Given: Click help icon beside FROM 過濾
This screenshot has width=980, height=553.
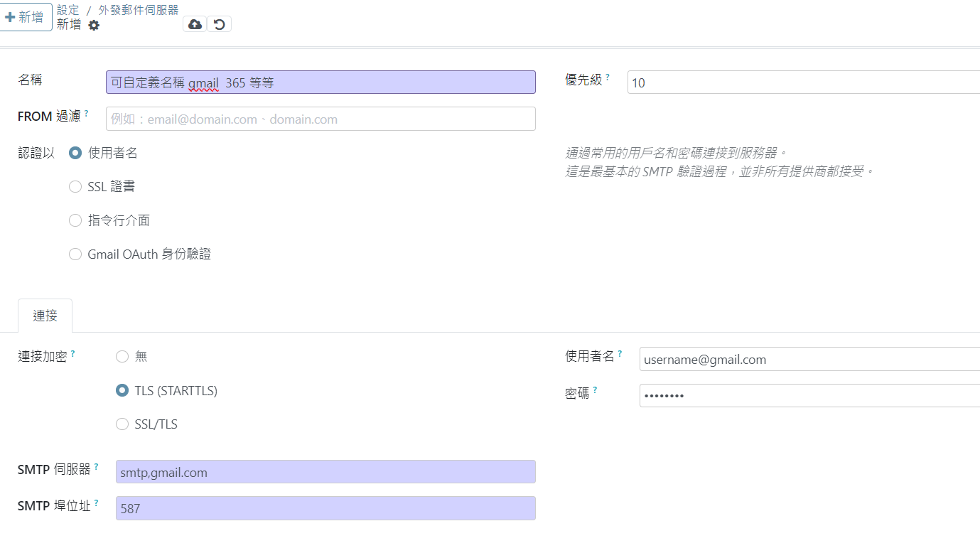Looking at the screenshot, I should coord(87,113).
